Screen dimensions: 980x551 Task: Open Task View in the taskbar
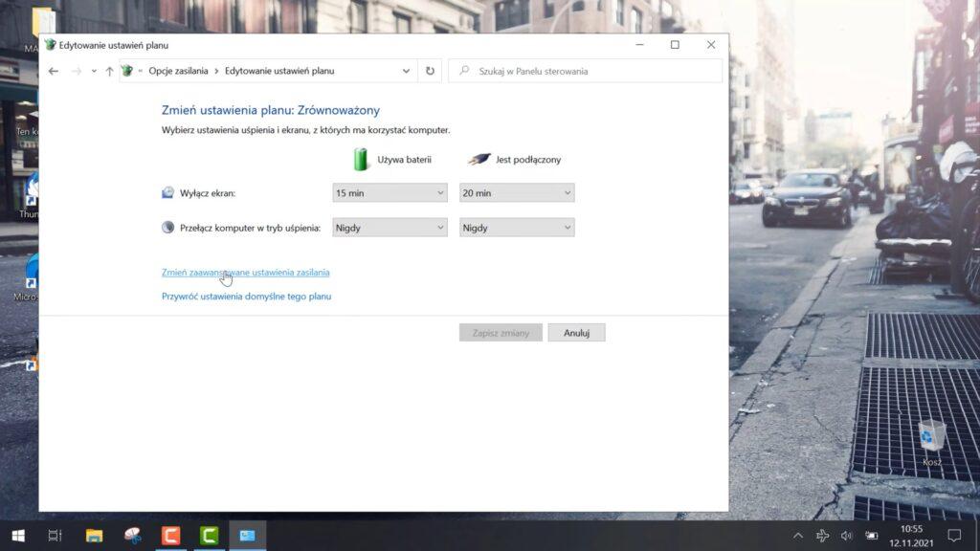click(x=55, y=535)
